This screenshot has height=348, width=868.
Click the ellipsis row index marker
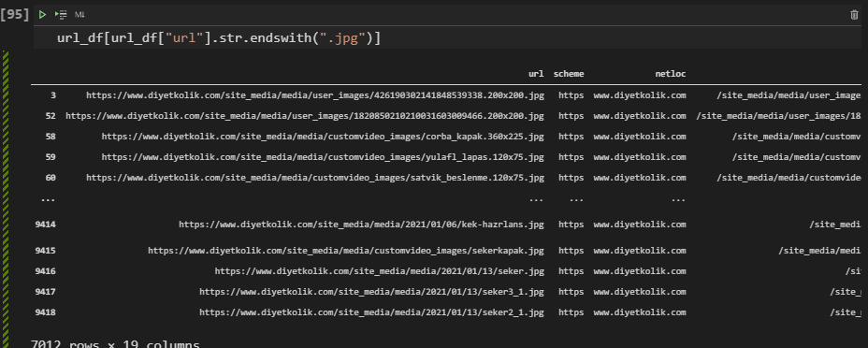click(x=48, y=199)
